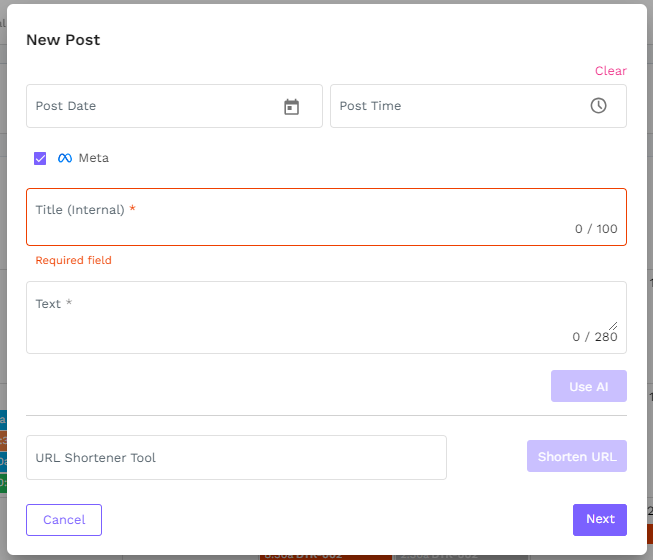Click the Clear link at top right
The image size is (653, 560).
click(610, 71)
